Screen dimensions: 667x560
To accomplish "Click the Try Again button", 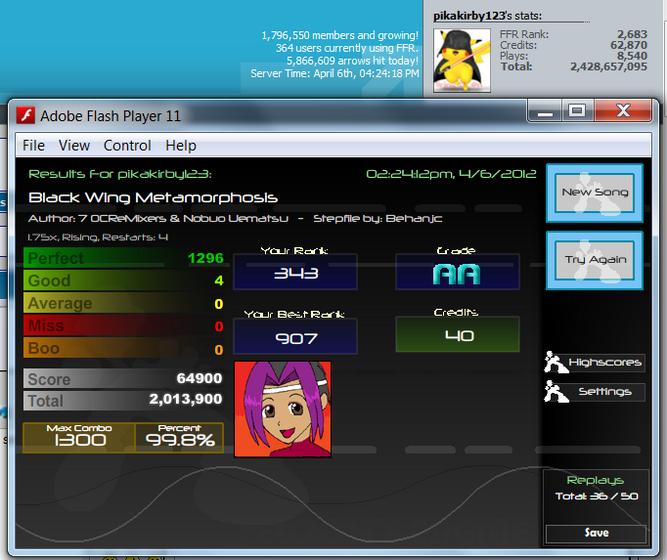I will tap(595, 260).
